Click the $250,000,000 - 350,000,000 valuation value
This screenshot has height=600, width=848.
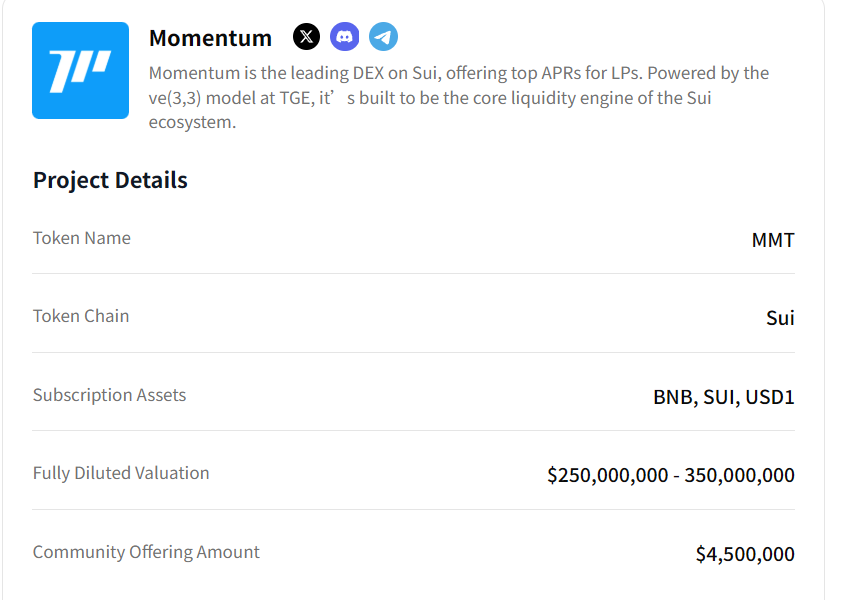(x=671, y=475)
